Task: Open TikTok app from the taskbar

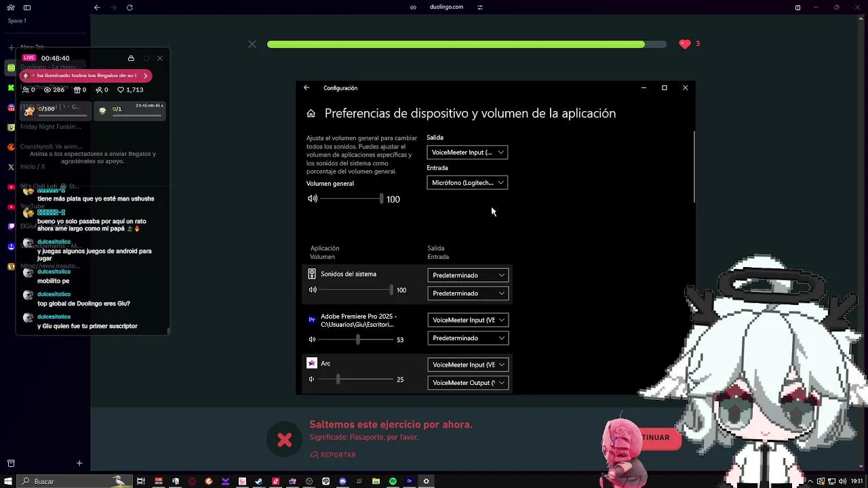Action: click(x=275, y=481)
